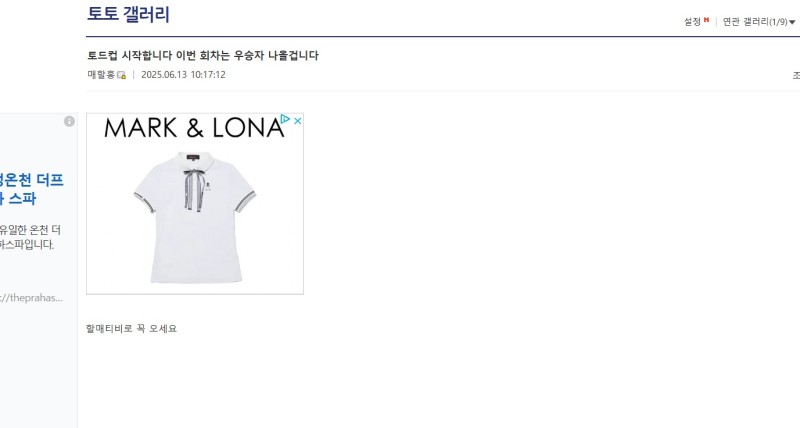Click the white polo shirt image

tap(195, 217)
